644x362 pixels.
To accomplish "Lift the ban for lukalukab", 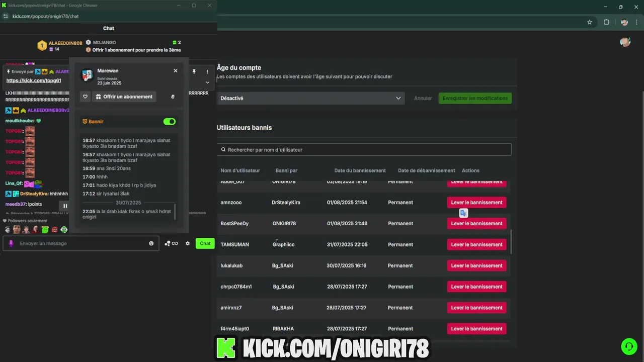I will 476,265.
